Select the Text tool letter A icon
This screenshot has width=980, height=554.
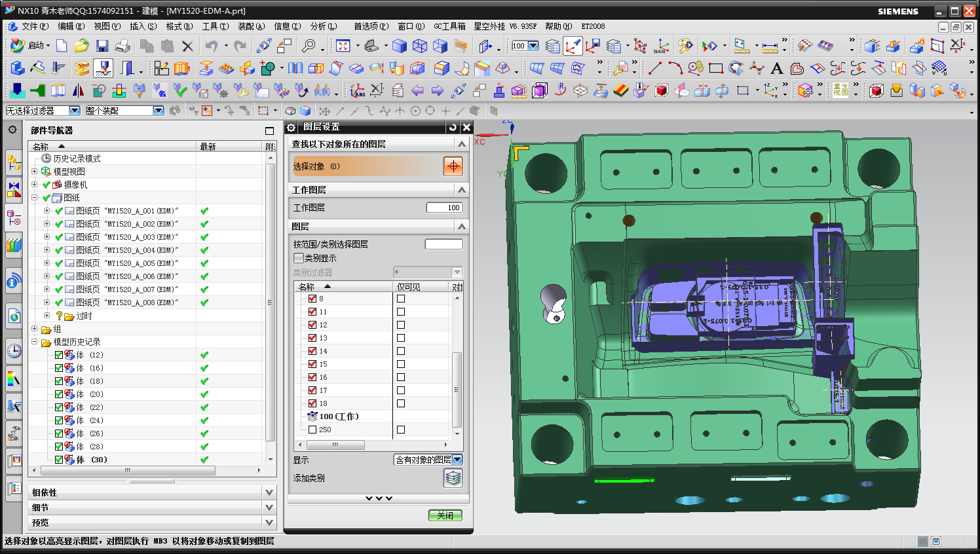(x=777, y=68)
